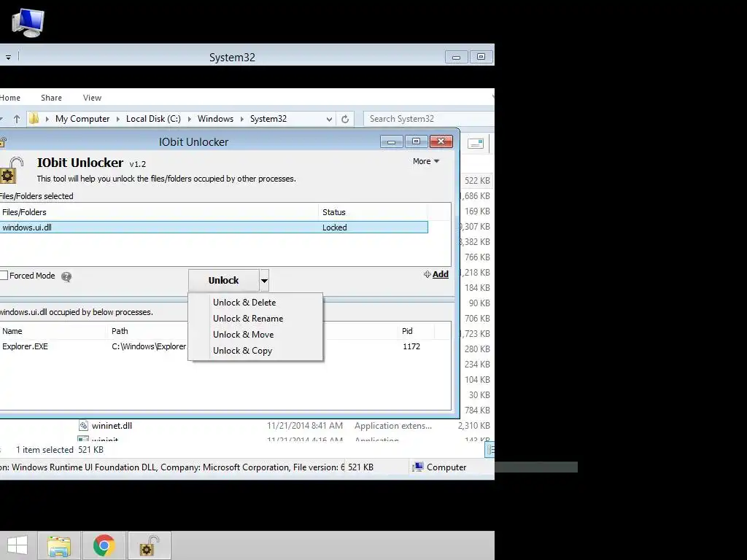
Task: Click the Pid value 1172
Action: point(411,346)
